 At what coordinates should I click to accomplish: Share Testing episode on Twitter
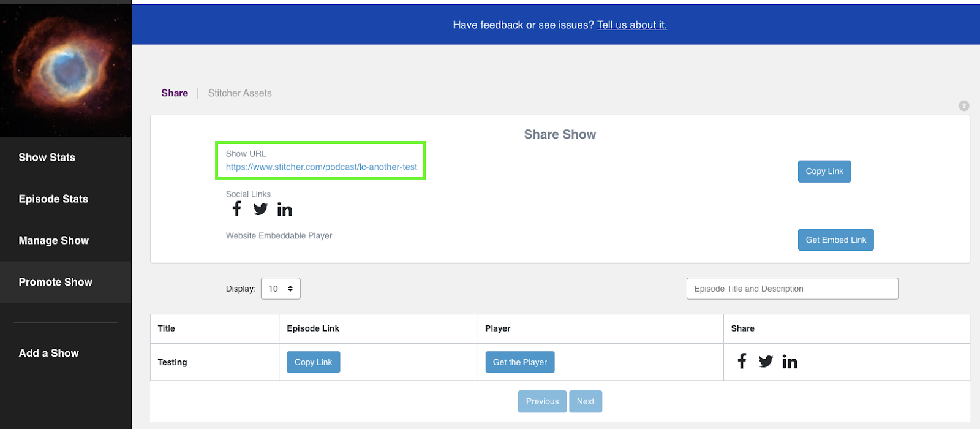tap(766, 362)
